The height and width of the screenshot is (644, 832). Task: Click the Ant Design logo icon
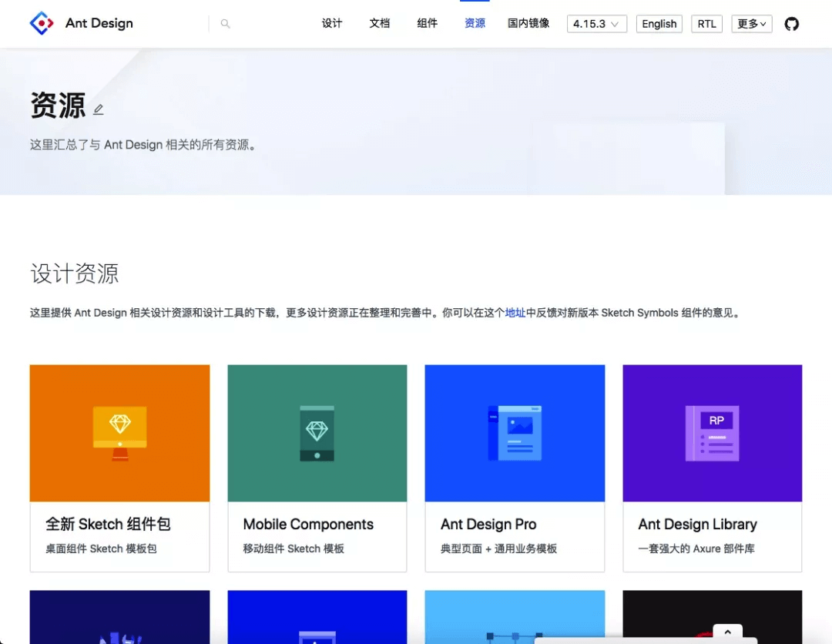(x=42, y=23)
